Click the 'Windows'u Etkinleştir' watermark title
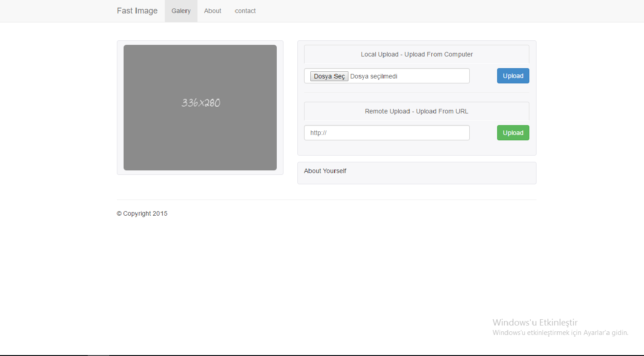The image size is (644, 356). [x=535, y=322]
